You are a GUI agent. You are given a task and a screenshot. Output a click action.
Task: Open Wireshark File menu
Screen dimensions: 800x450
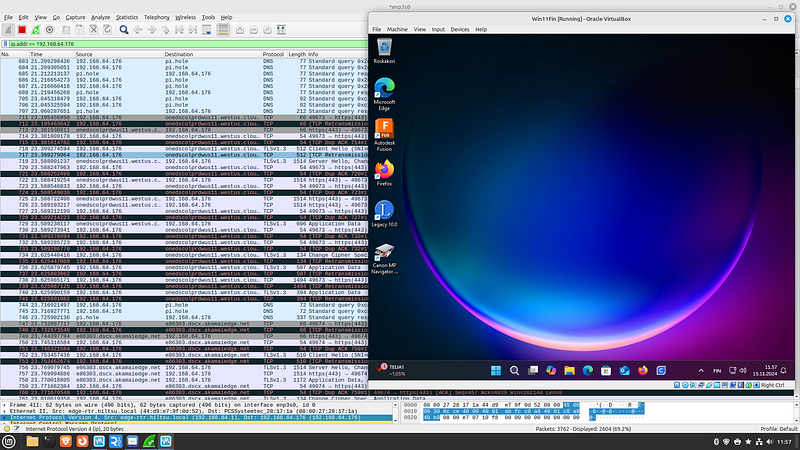point(8,17)
